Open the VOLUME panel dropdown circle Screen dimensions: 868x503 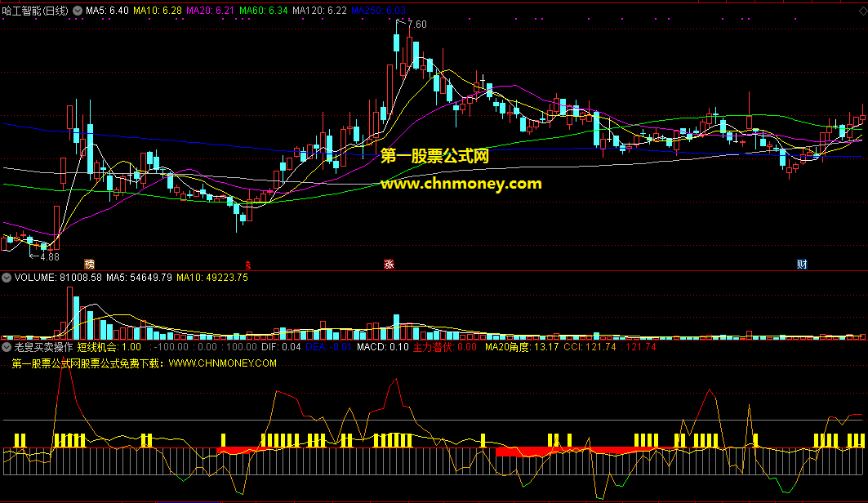[x=6, y=278]
